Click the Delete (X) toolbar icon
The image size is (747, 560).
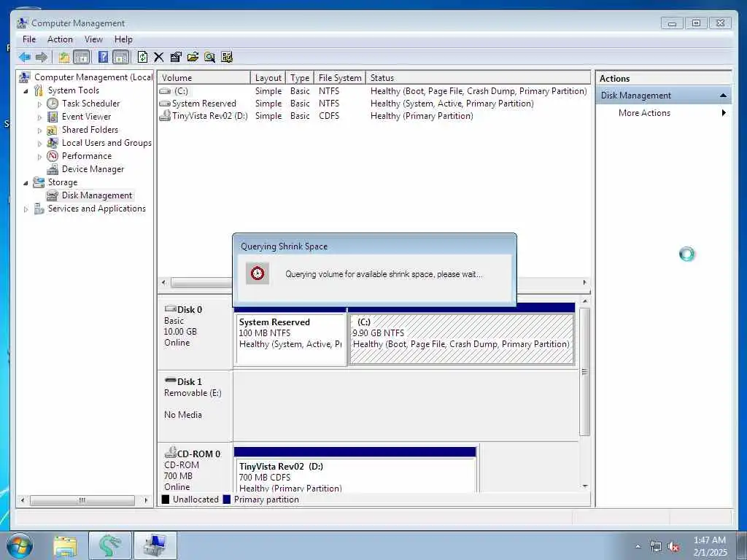coord(158,58)
